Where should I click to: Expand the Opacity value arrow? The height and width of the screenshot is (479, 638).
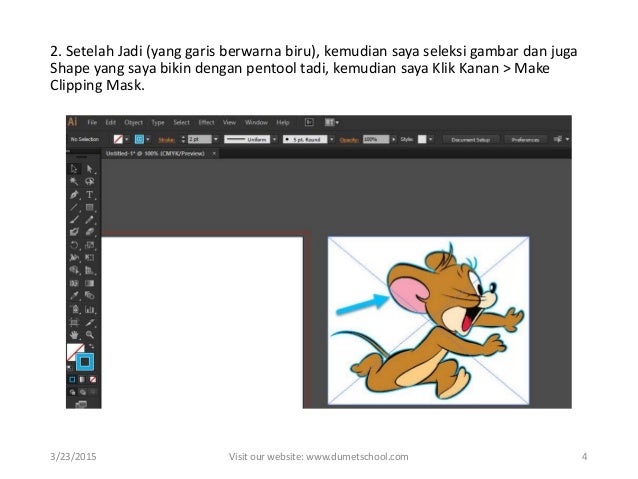[x=393, y=139]
